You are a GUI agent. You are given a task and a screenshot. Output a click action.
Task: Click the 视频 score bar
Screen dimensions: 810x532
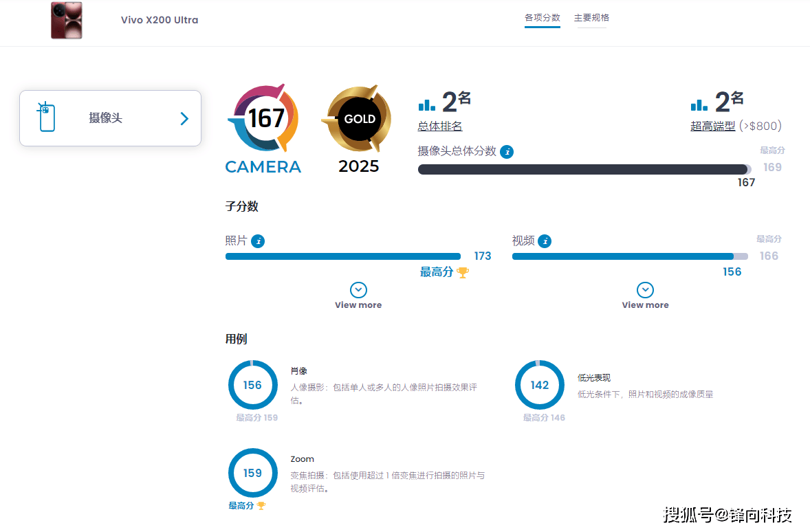click(630, 256)
